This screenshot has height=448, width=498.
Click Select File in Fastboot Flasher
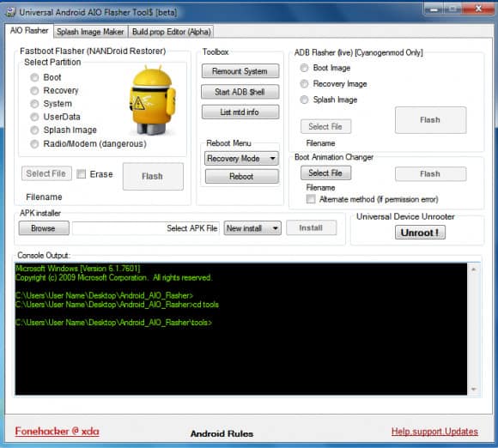tap(46, 173)
